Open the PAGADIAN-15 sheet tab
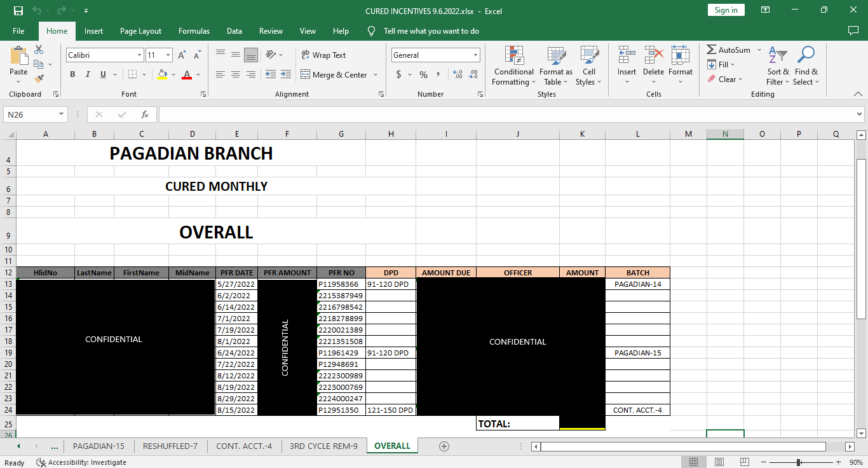 pyautogui.click(x=98, y=446)
